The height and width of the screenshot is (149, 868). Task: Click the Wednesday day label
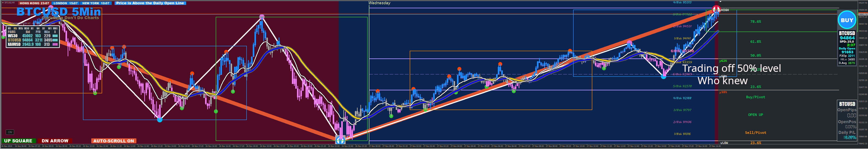click(379, 3)
